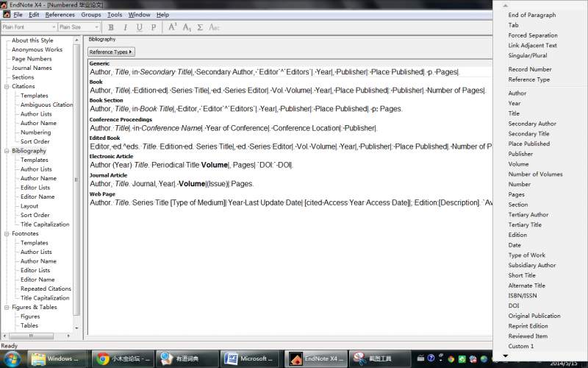
Task: Click help question-mark tray icon
Action: [431, 358]
